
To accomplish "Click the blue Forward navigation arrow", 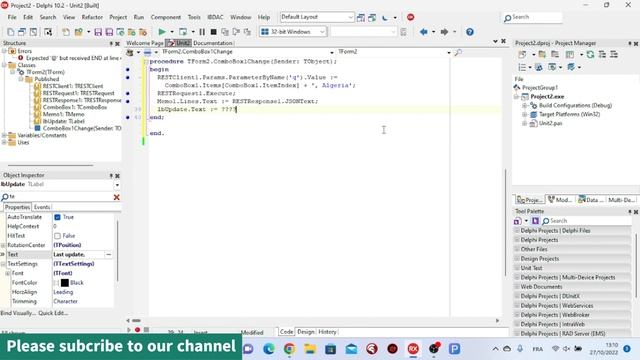I will [444, 32].
